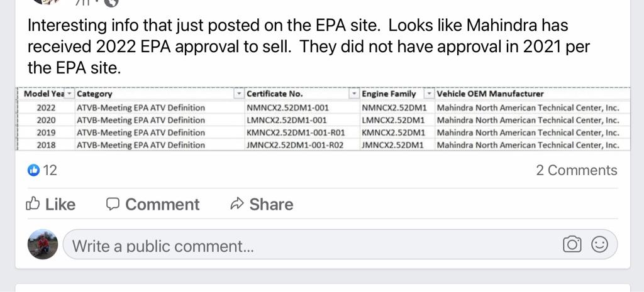Click certificate KMNCX2.52DM1-001-R01 cell
The image size is (644, 292).
click(x=296, y=132)
